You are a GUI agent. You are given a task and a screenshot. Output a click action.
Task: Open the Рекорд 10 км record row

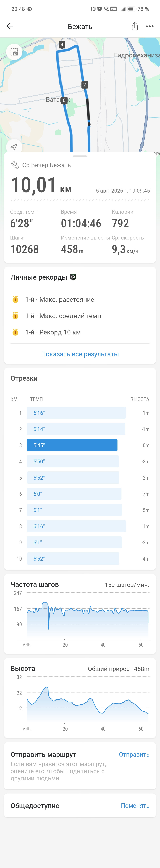80,332
